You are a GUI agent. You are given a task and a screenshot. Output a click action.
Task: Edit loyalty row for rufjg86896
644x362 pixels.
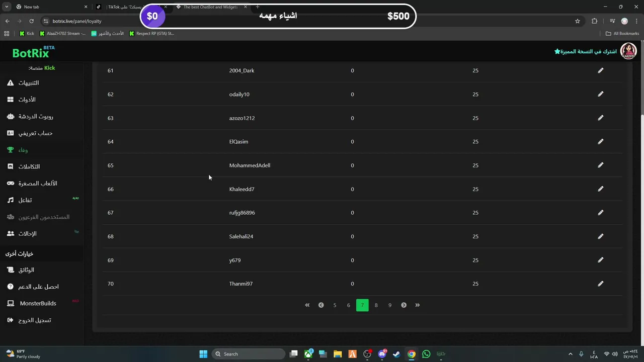click(x=600, y=213)
